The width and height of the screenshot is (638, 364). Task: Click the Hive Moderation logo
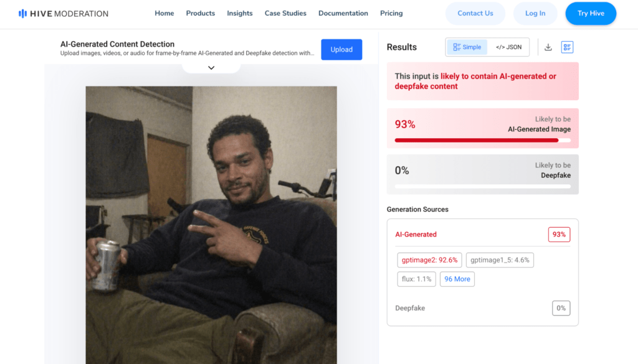tap(63, 13)
